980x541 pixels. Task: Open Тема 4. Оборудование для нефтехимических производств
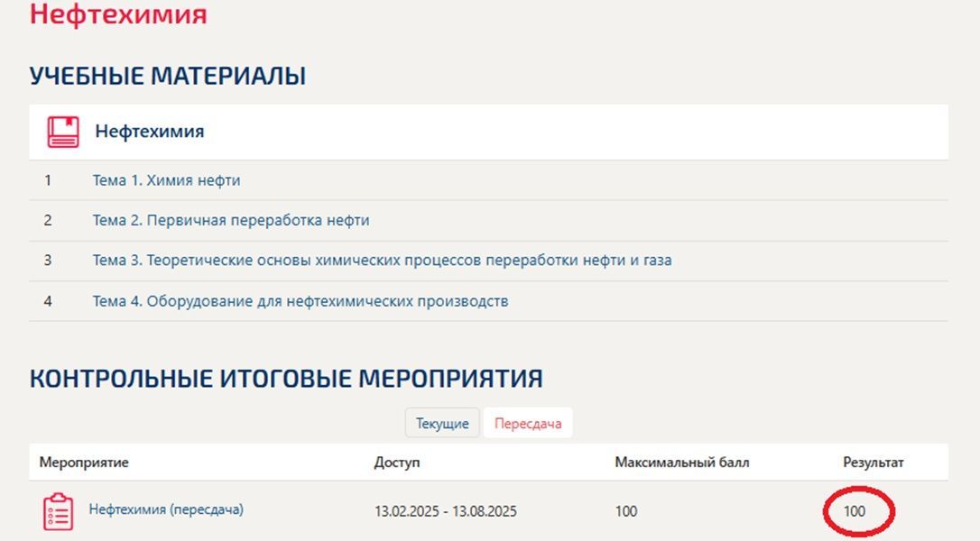[300, 301]
